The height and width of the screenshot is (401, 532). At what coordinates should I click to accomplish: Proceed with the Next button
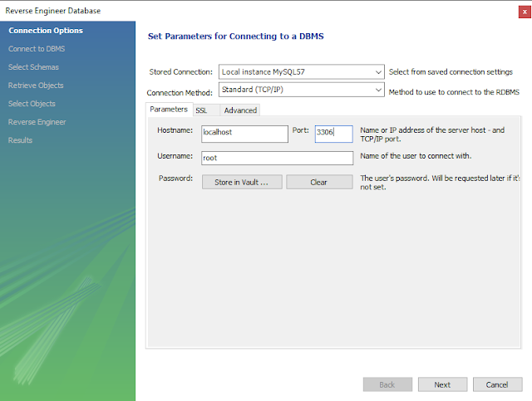click(x=442, y=384)
